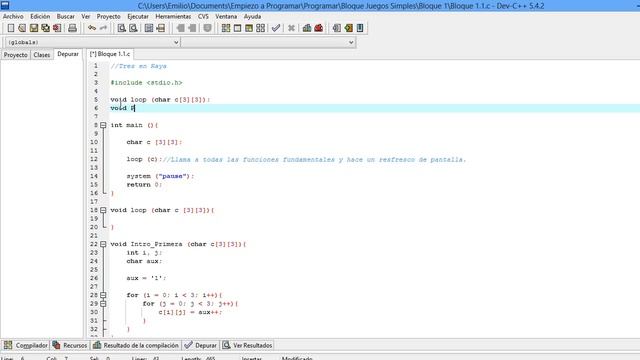The image size is (640, 360).
Task: Click the Compile and Run icon
Action: (249, 28)
